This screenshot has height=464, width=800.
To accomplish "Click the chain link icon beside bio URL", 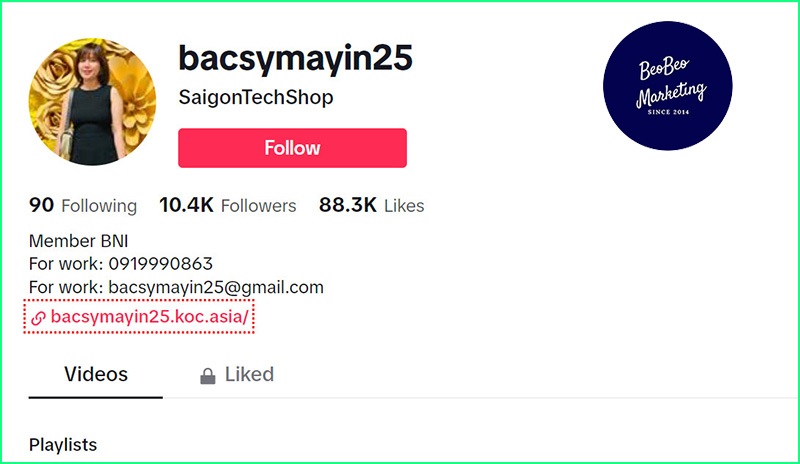I will point(38,318).
